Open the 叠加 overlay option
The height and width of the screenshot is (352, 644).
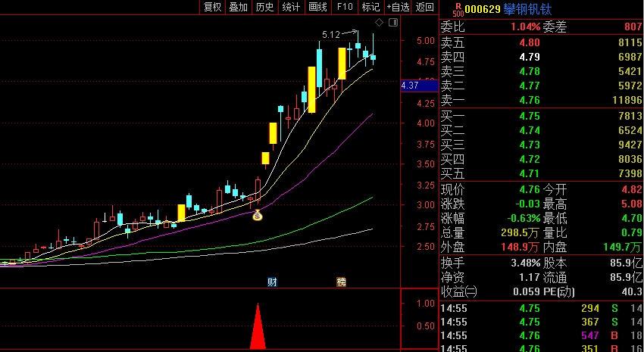pyautogui.click(x=238, y=7)
